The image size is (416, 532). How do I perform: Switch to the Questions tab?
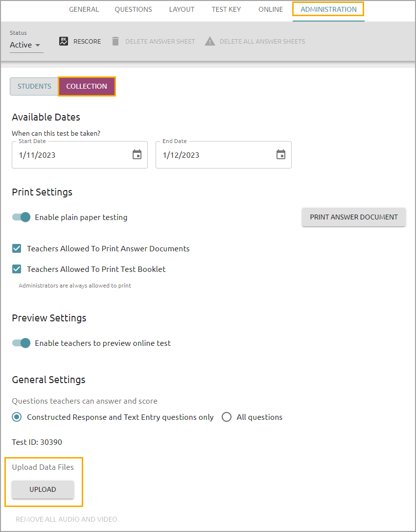pos(133,9)
